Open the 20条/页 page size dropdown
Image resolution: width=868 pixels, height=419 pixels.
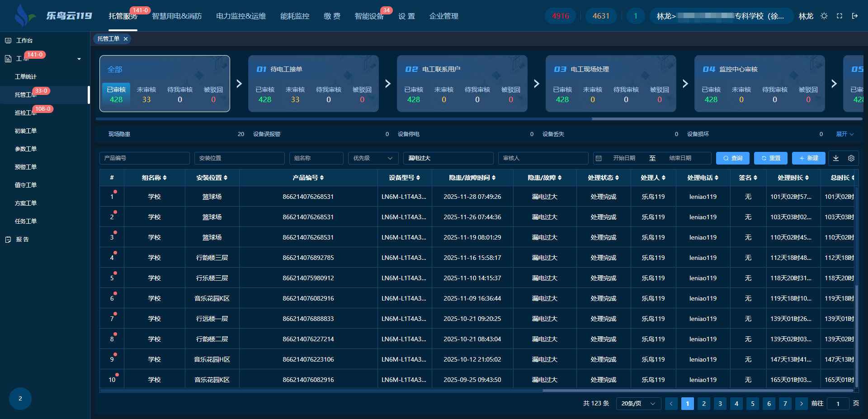click(x=638, y=404)
